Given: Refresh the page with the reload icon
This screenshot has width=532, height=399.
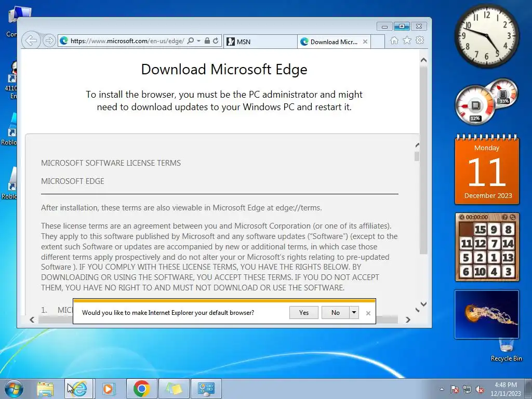Looking at the screenshot, I should point(216,41).
